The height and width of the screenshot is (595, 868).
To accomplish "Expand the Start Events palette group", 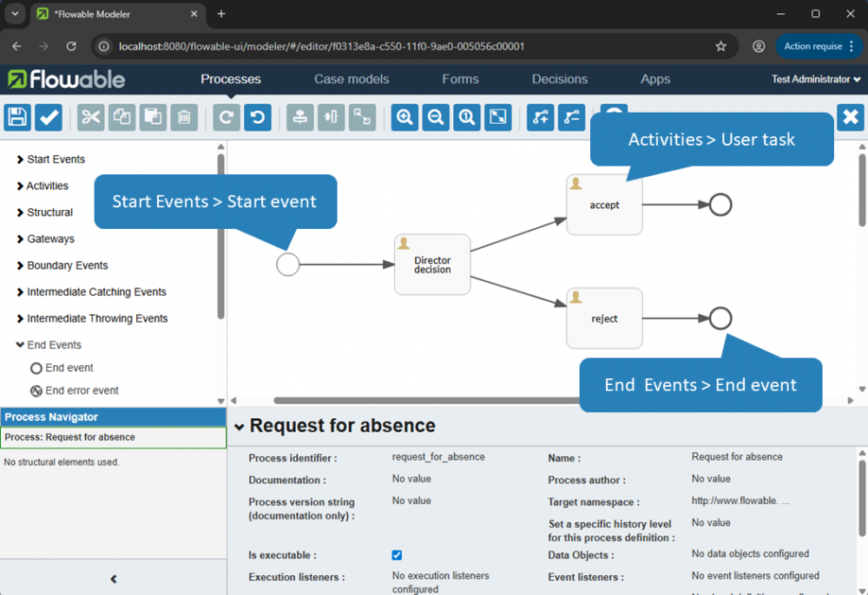I will [56, 160].
